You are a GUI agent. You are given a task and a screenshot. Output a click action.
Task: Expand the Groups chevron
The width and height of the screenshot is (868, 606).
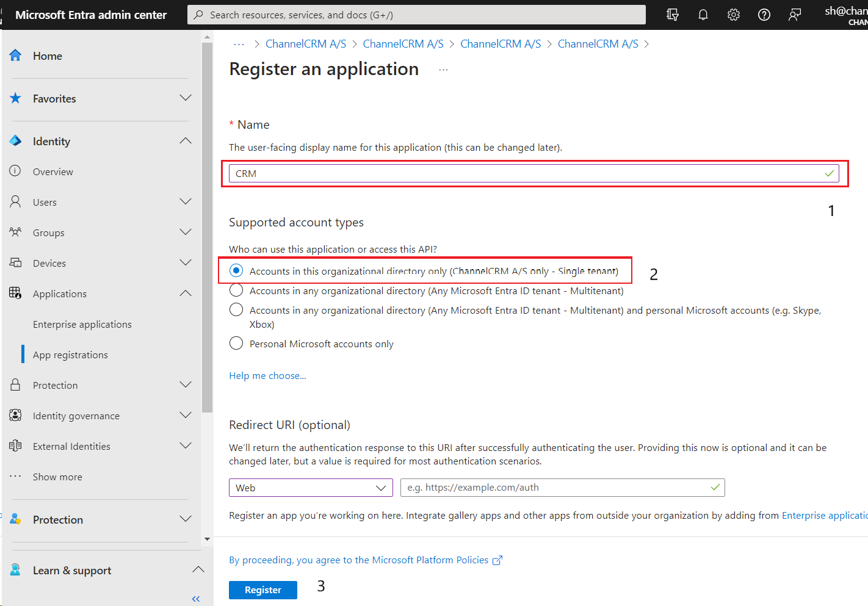186,232
